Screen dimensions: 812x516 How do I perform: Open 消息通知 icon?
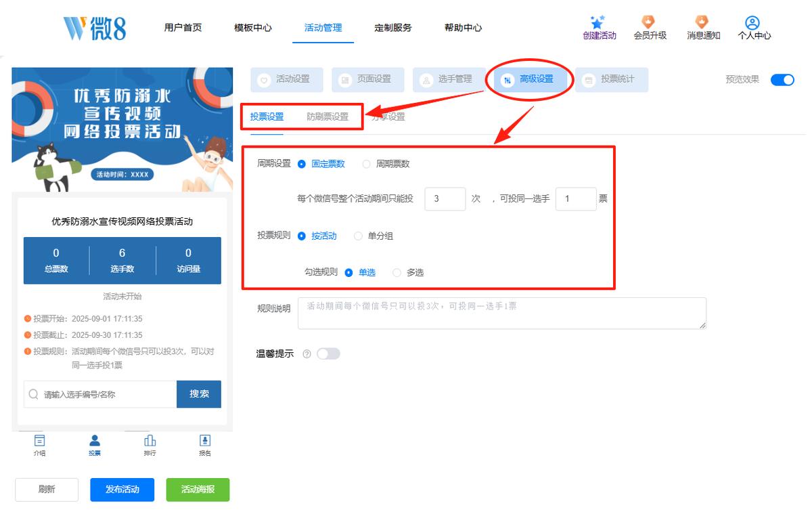point(702,22)
